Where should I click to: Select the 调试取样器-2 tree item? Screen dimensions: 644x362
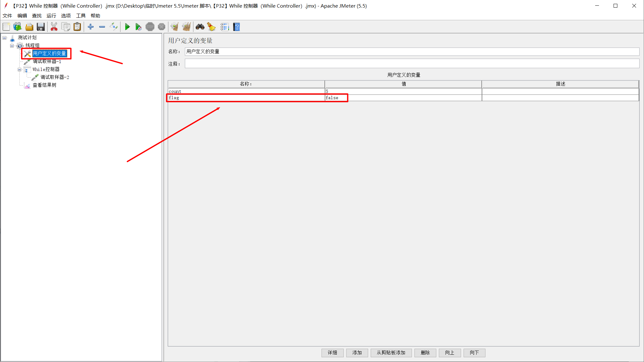54,77
